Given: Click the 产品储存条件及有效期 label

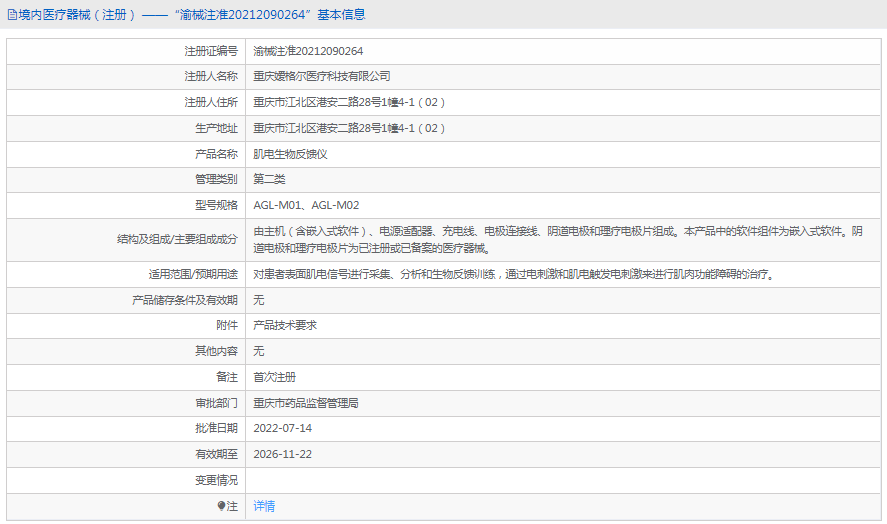Looking at the screenshot, I should tap(185, 300).
